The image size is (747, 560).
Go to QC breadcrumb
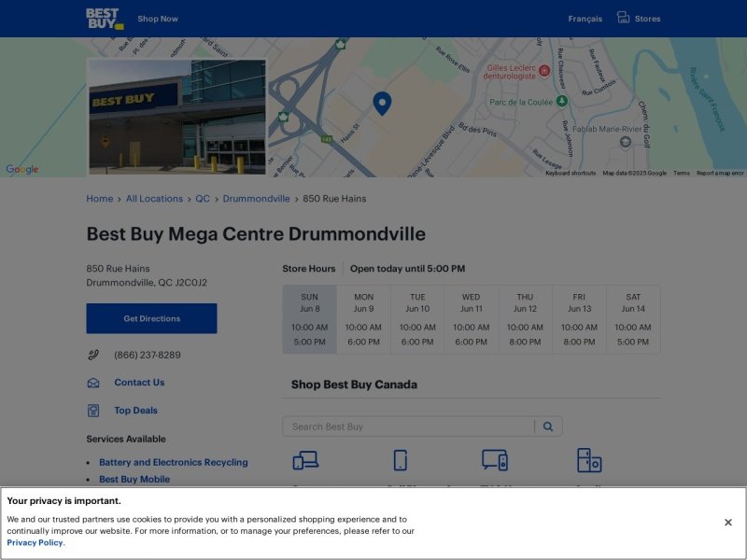point(203,199)
